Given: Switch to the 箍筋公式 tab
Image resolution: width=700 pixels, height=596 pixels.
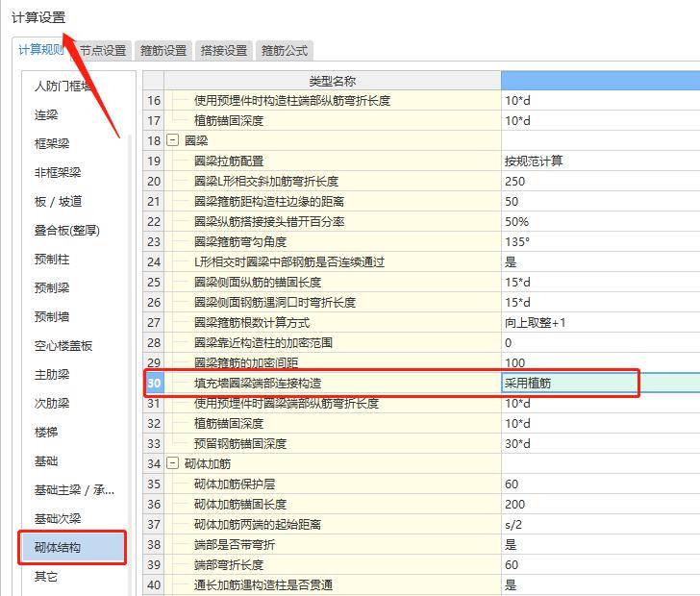Looking at the screenshot, I should [285, 50].
